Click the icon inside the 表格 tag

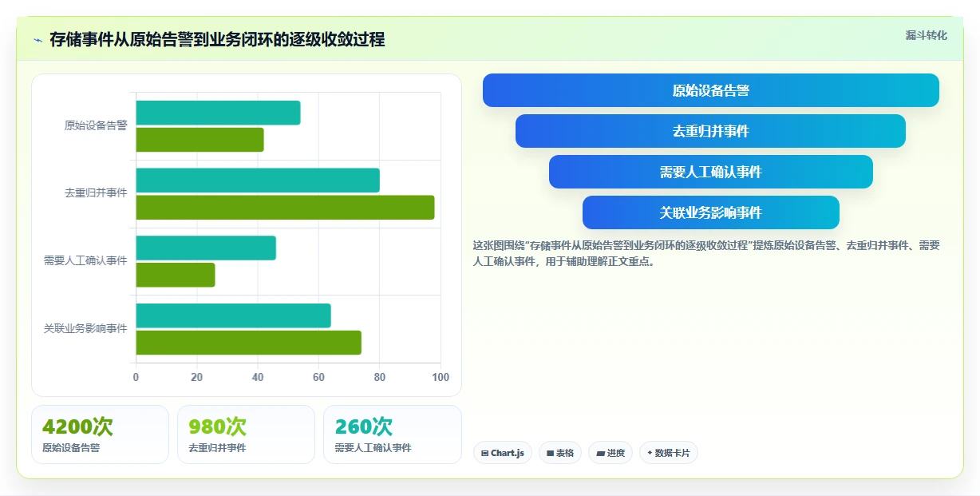(x=550, y=453)
